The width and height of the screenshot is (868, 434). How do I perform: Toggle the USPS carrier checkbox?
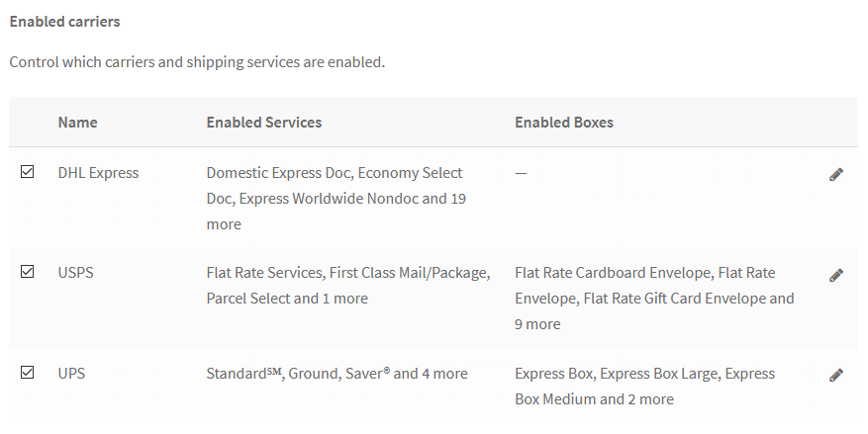pyautogui.click(x=27, y=272)
